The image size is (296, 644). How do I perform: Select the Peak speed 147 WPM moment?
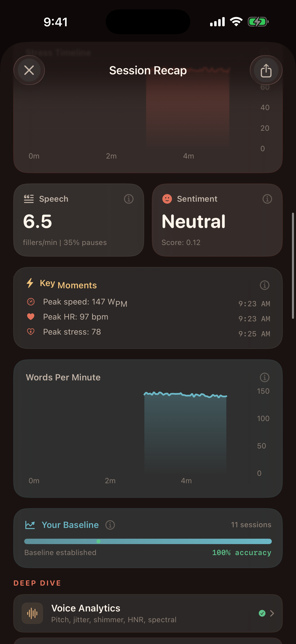tap(85, 302)
